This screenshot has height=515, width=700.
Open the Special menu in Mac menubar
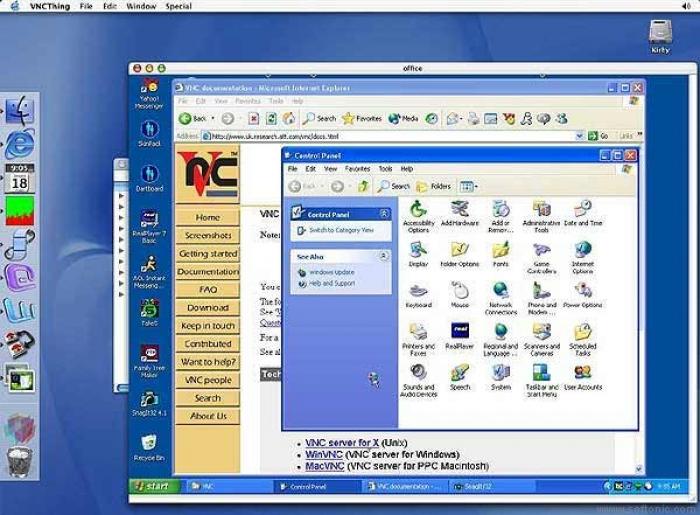point(179,6)
